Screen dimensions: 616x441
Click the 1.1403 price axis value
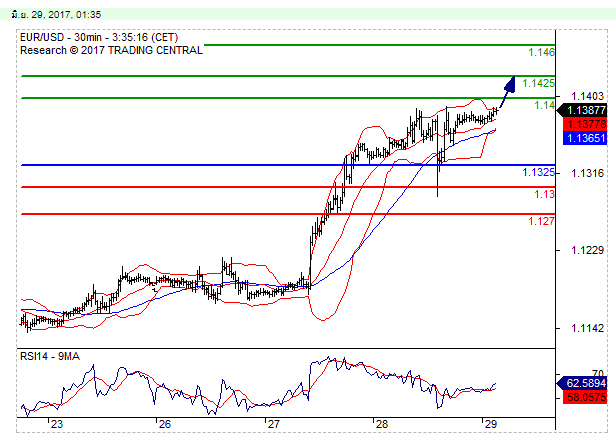coord(587,96)
